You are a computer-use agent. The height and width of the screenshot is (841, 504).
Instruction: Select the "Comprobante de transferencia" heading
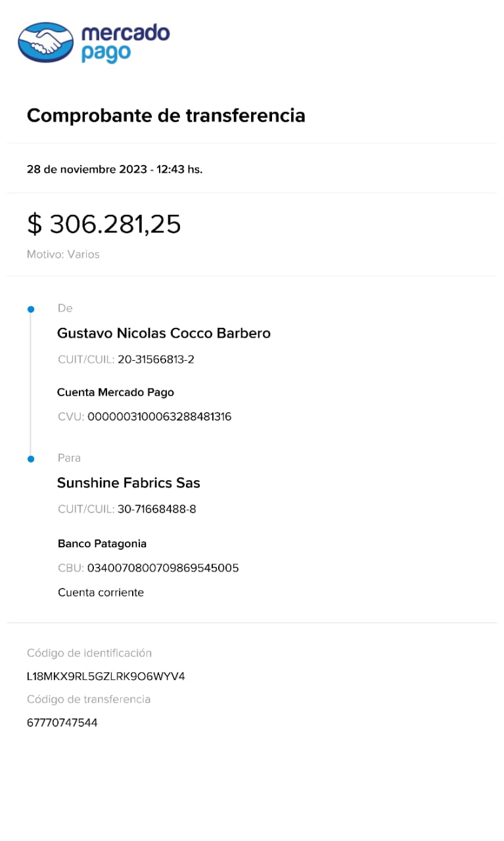pos(166,116)
